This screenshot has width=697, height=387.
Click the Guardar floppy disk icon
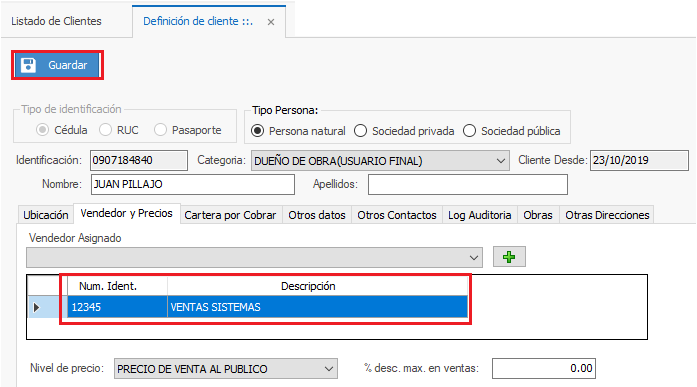coord(28,65)
